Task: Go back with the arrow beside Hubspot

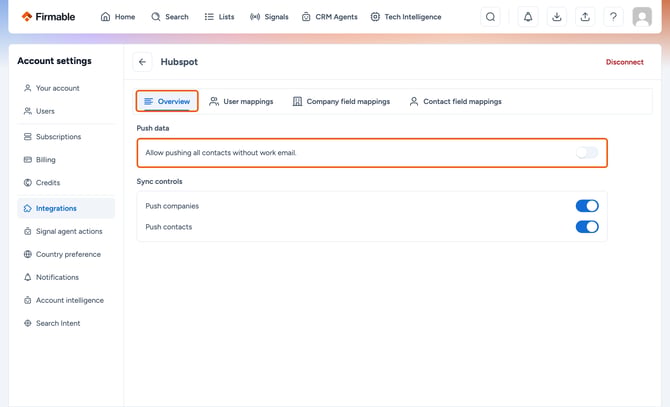Action: tap(142, 62)
